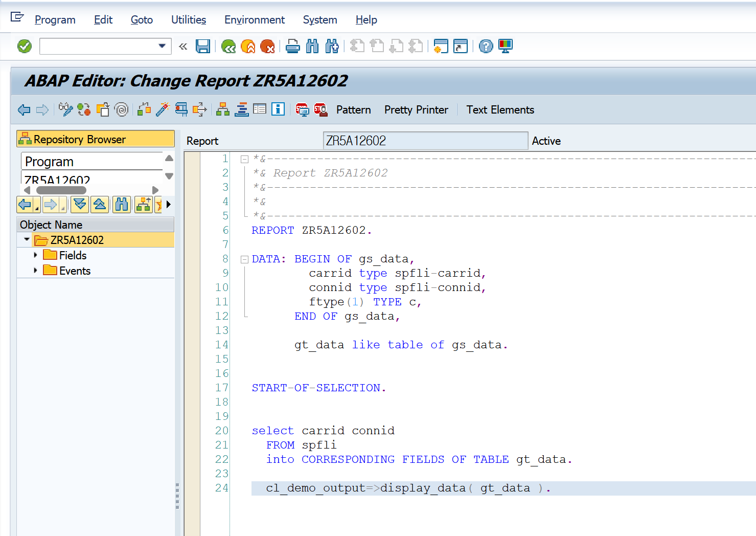Collapse the ZR5A12602 tree node
The image size is (756, 536).
pos(27,239)
